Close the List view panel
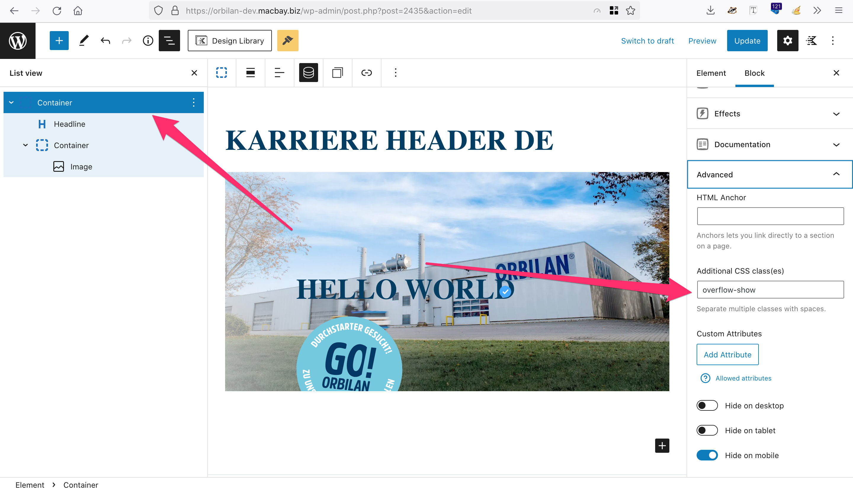Image resolution: width=853 pixels, height=504 pixels. pyautogui.click(x=194, y=73)
